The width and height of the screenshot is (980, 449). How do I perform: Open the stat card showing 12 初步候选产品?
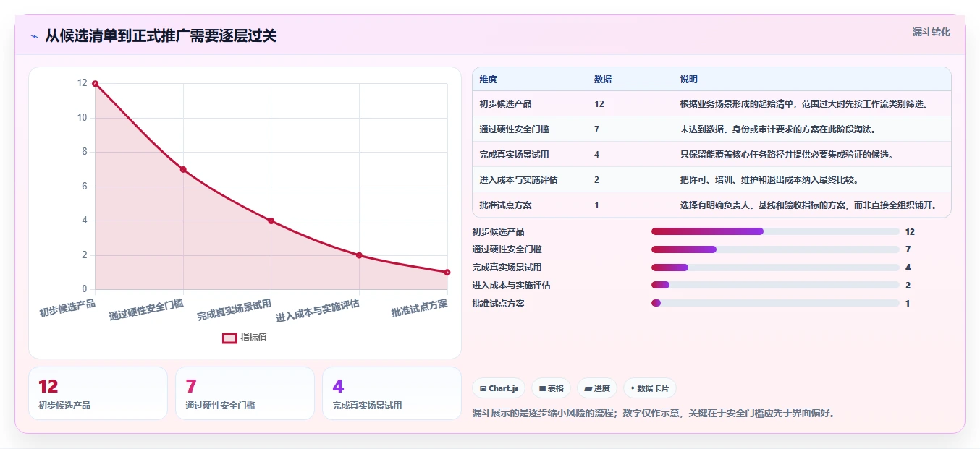tap(98, 393)
